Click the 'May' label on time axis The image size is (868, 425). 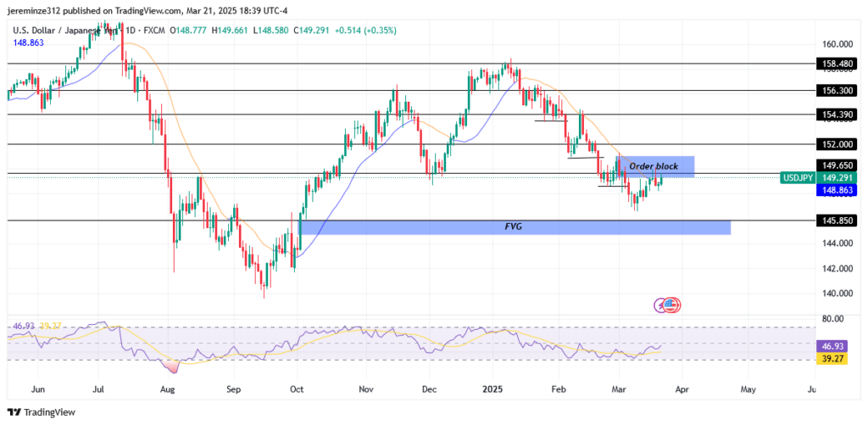pos(748,389)
